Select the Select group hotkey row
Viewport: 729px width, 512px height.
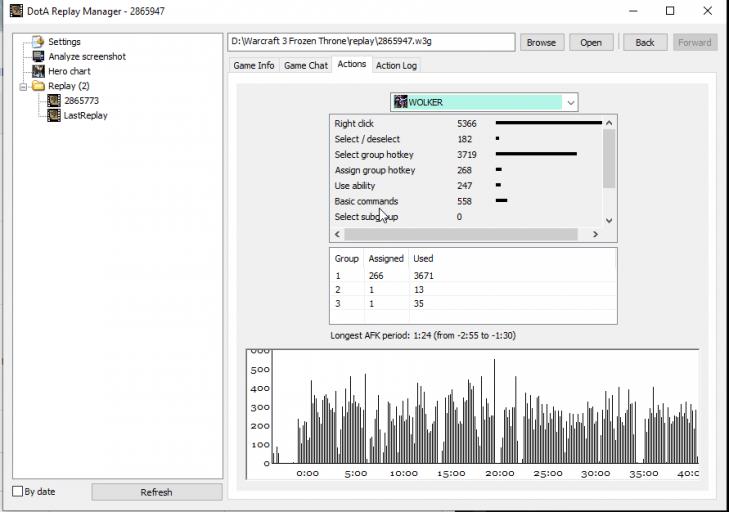pos(467,155)
